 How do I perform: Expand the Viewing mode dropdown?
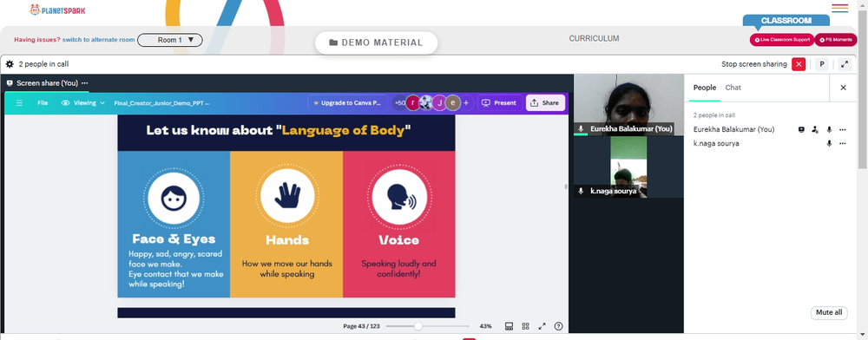(83, 103)
